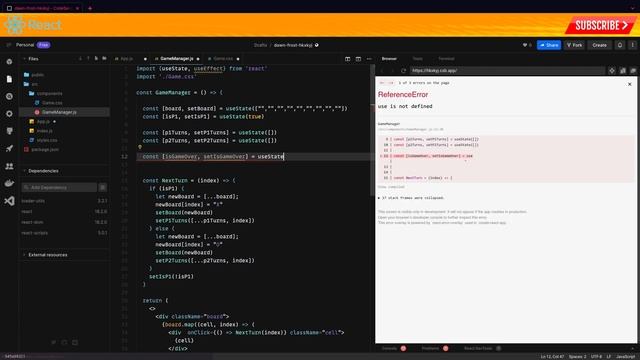The height and width of the screenshot is (360, 640).
Task: Click the lightbulb quick fix icon in the editor
Action: pyautogui.click(x=140, y=148)
